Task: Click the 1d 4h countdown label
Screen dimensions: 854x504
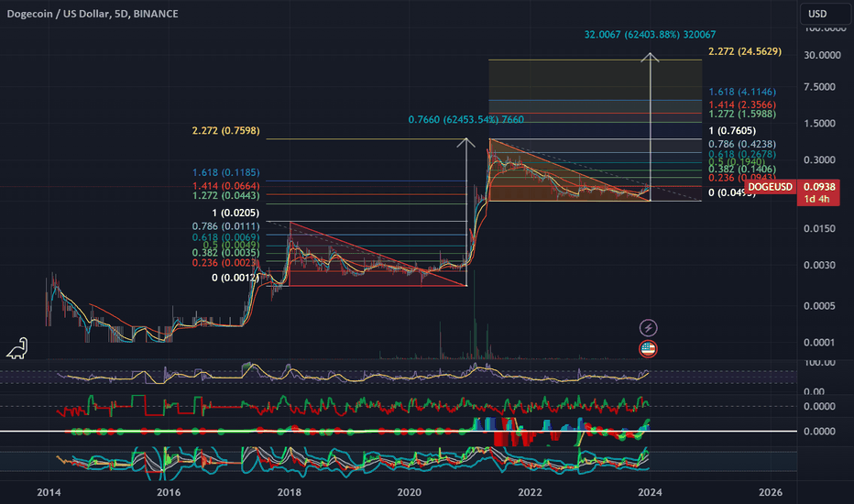Action: coord(818,200)
